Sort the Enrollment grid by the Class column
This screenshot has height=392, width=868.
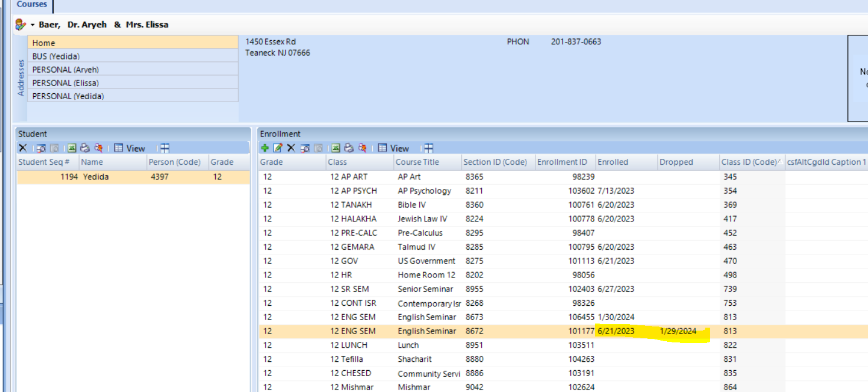[360, 162]
